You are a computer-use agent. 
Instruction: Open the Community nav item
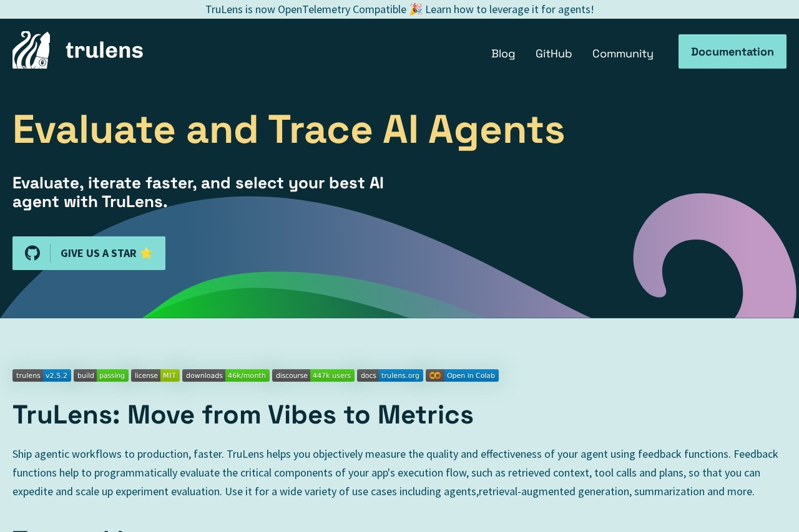[x=623, y=54]
